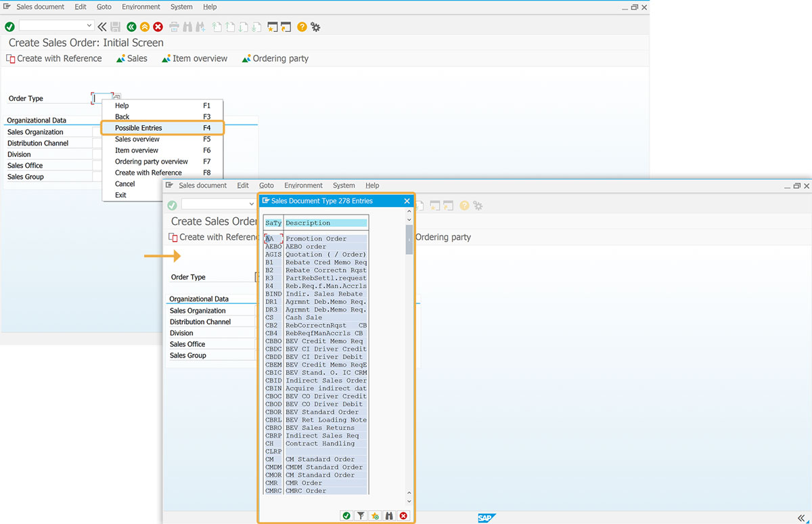Screen dimensions: 812x524
Task: Select the B1 Rebate Cred Memo Req entry
Action: 316,262
